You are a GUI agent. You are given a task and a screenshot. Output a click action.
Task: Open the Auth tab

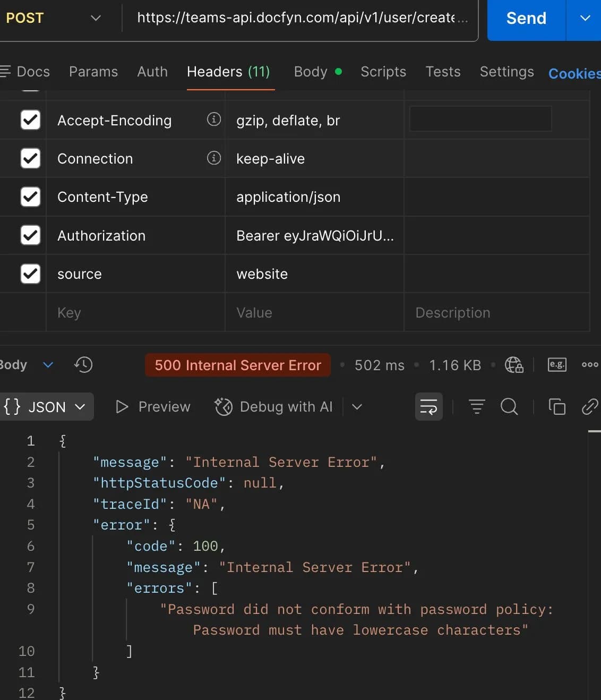click(152, 72)
